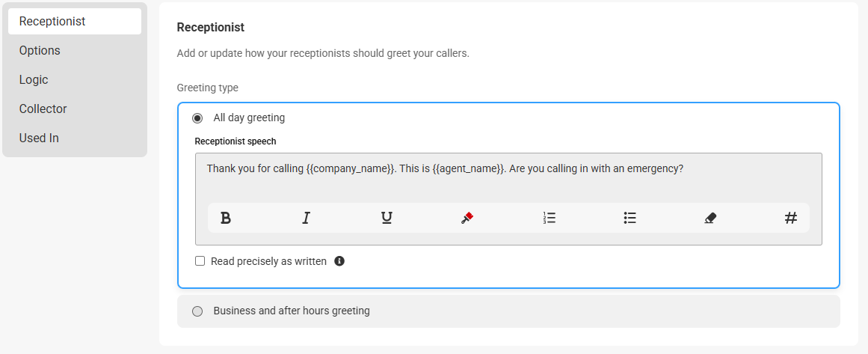The width and height of the screenshot is (868, 354).
Task: Click the eraser clear formatting icon
Action: [x=710, y=219]
